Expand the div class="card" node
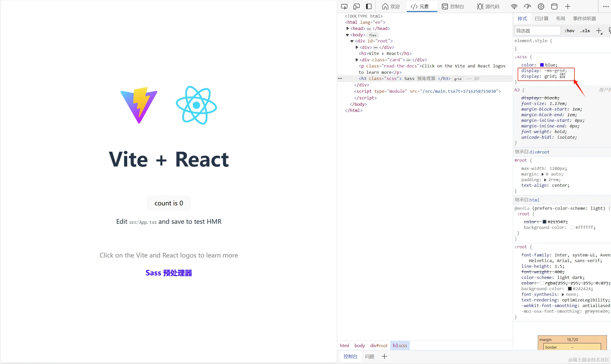Image resolution: width=611 pixels, height=364 pixels. click(357, 60)
